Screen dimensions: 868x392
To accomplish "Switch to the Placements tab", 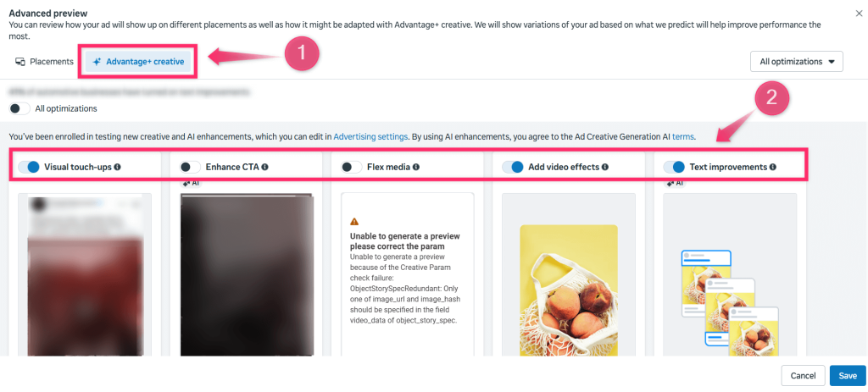I will 44,61.
